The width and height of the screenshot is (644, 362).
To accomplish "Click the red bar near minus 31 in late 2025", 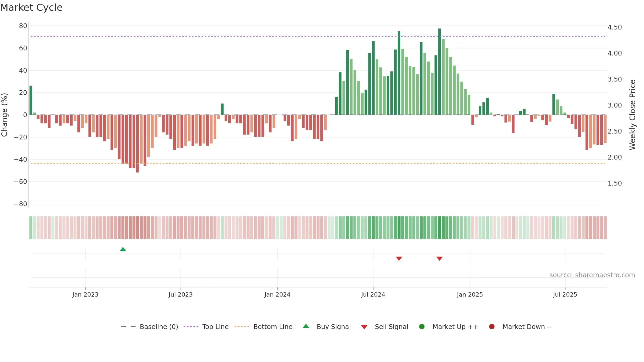I will click(587, 132).
